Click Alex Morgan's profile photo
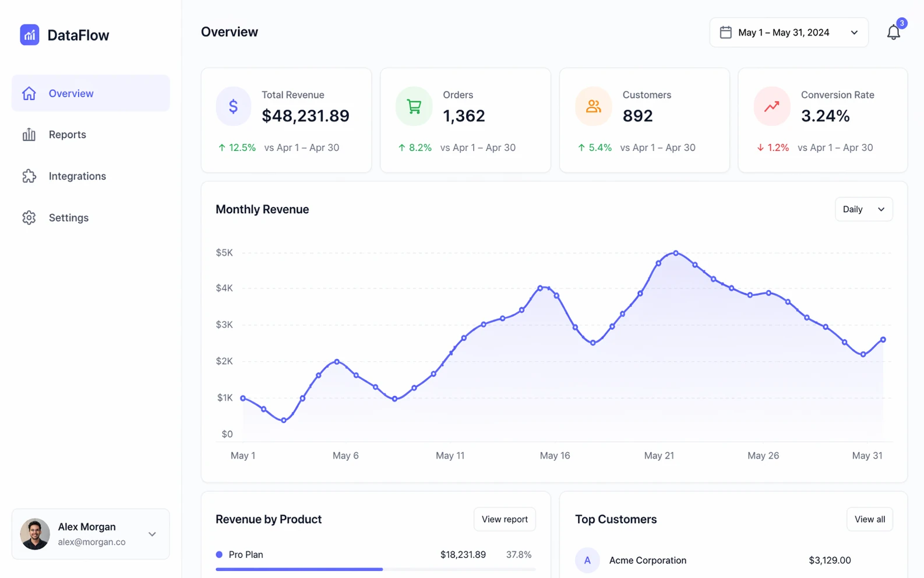Viewport: 924px width, 578px height. pos(35,534)
